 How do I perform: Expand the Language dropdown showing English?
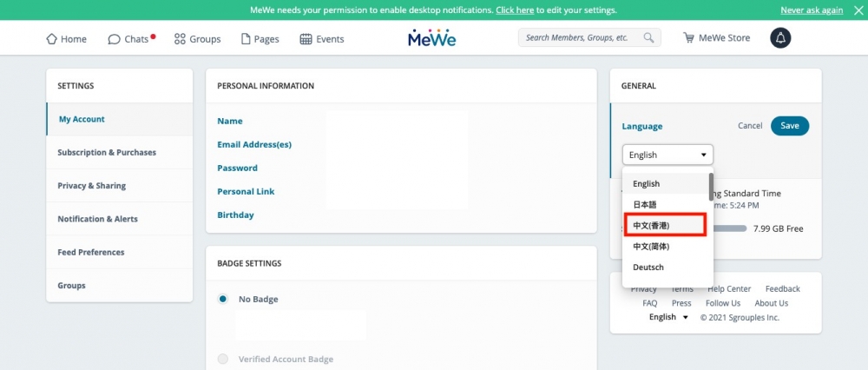point(667,155)
